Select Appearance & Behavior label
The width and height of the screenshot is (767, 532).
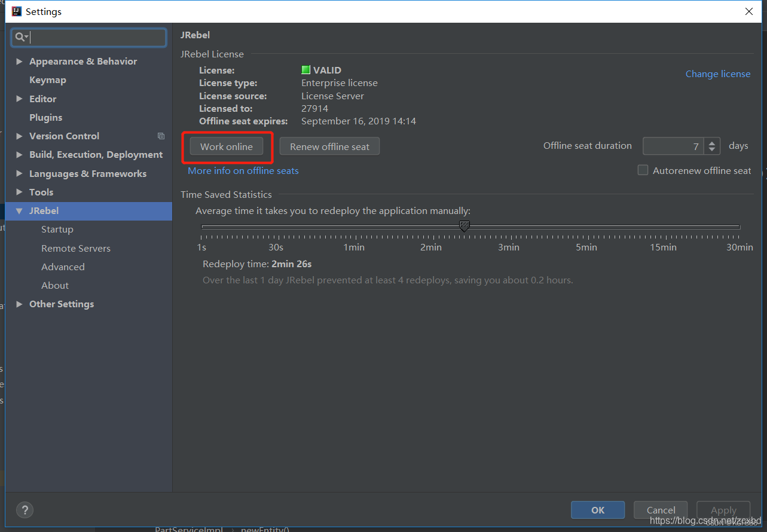(x=83, y=62)
